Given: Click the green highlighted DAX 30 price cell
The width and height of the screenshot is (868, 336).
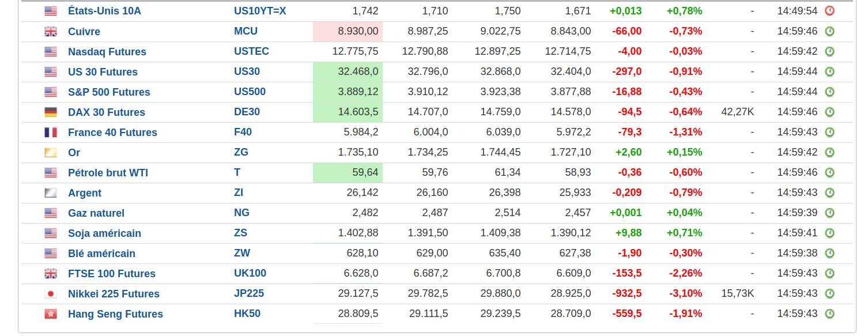Looking at the screenshot, I should (x=348, y=112).
